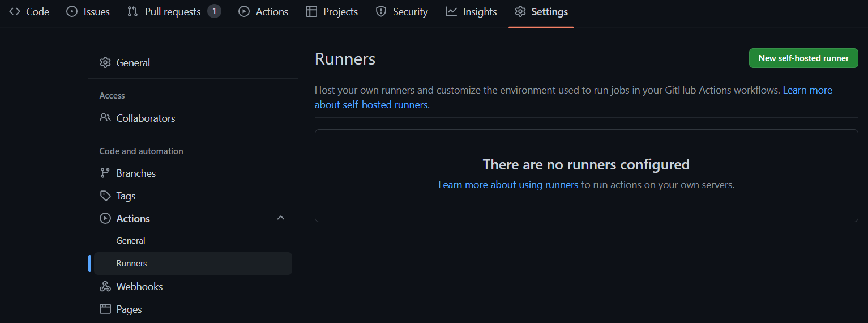The image size is (868, 323).
Task: Open the Code tab
Action: (x=29, y=12)
